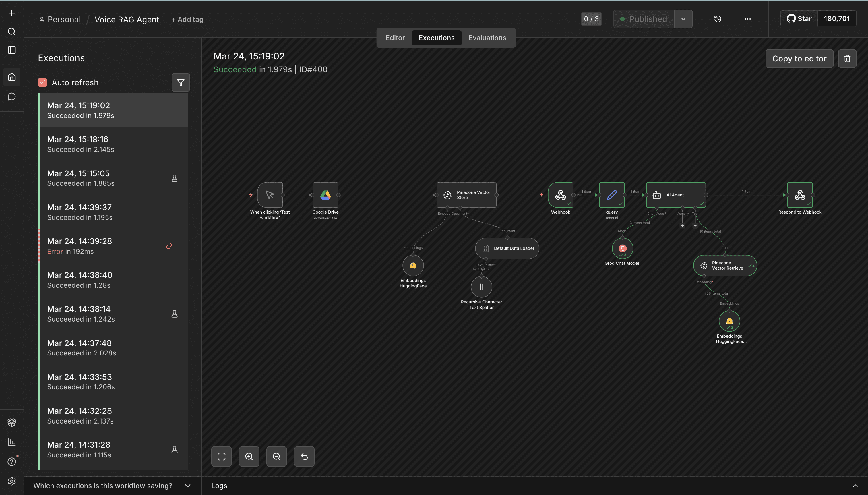Screen dimensions: 868x495
Task: Select the Groq Chat Model1 node
Action: (x=622, y=248)
